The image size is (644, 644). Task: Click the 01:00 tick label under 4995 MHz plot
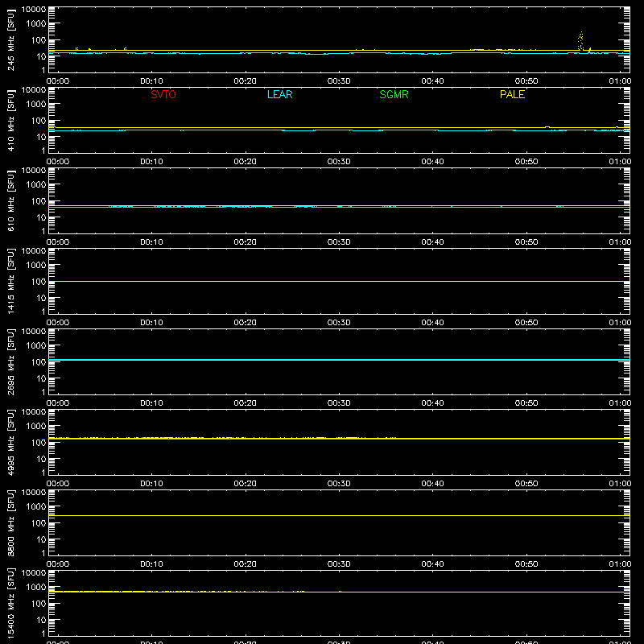click(x=620, y=484)
